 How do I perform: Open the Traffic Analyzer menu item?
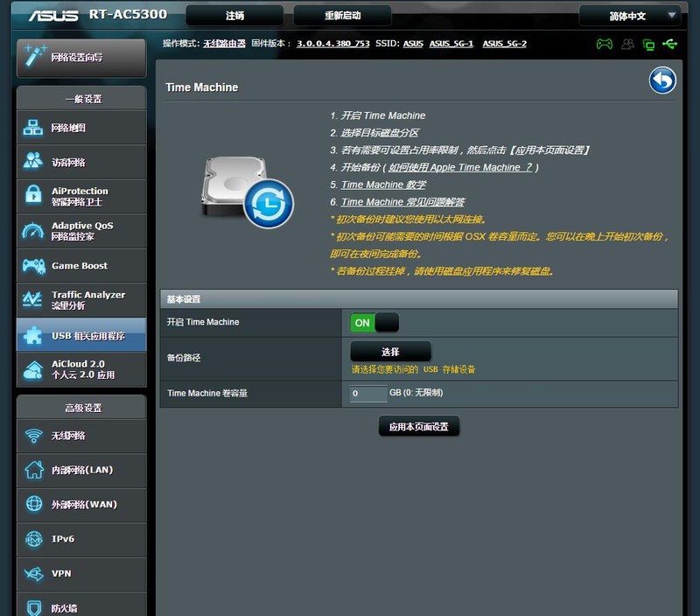pos(81,300)
